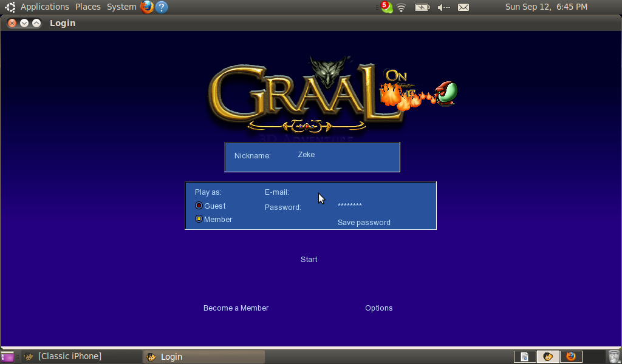
Task: Open the trash icon in bottom panel
Action: coord(613,357)
